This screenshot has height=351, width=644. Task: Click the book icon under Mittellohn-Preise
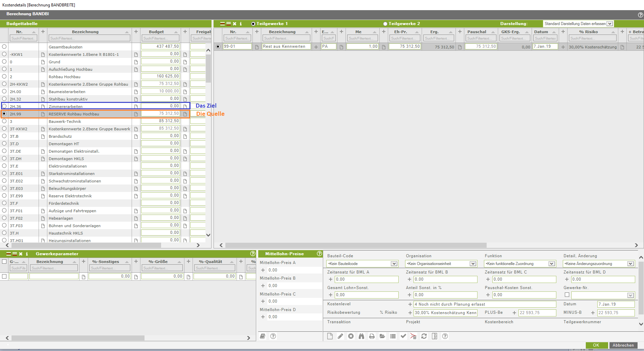263,336
